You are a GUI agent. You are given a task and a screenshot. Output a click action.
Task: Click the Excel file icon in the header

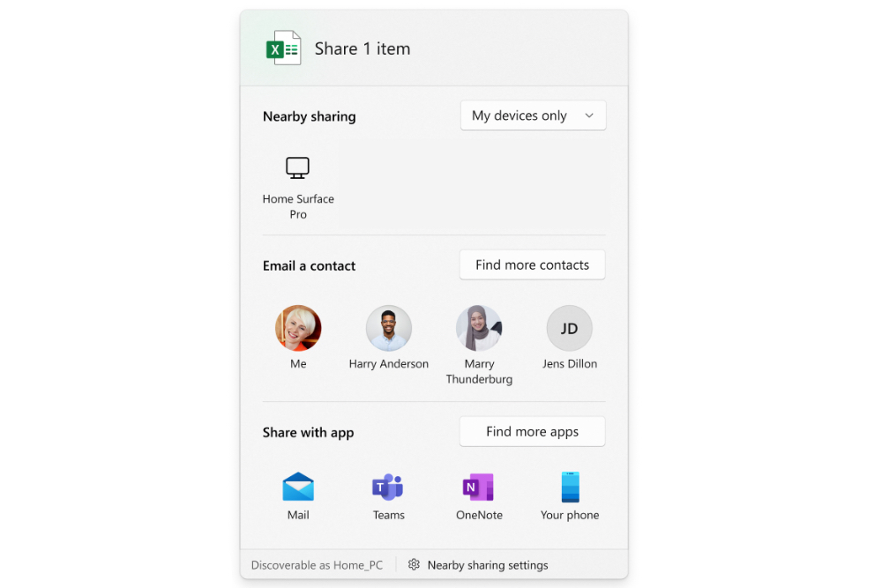[x=283, y=48]
